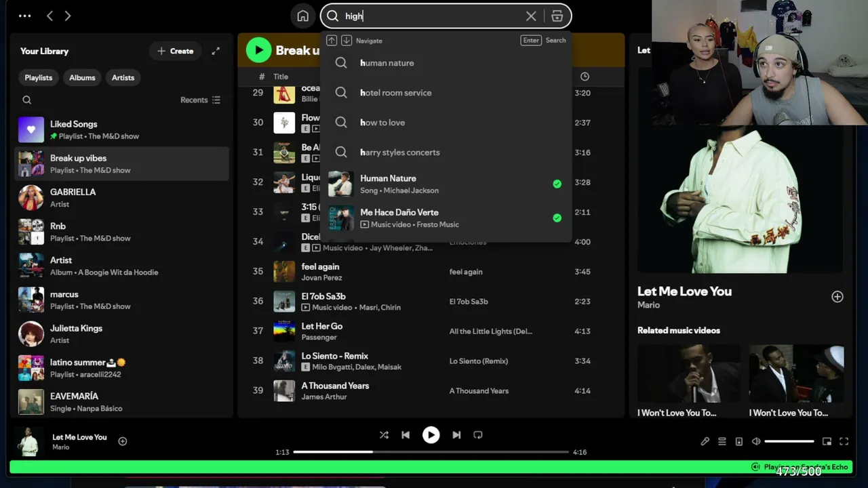Add now playing track to Liked Songs
This screenshot has width=868, height=488.
point(123,441)
